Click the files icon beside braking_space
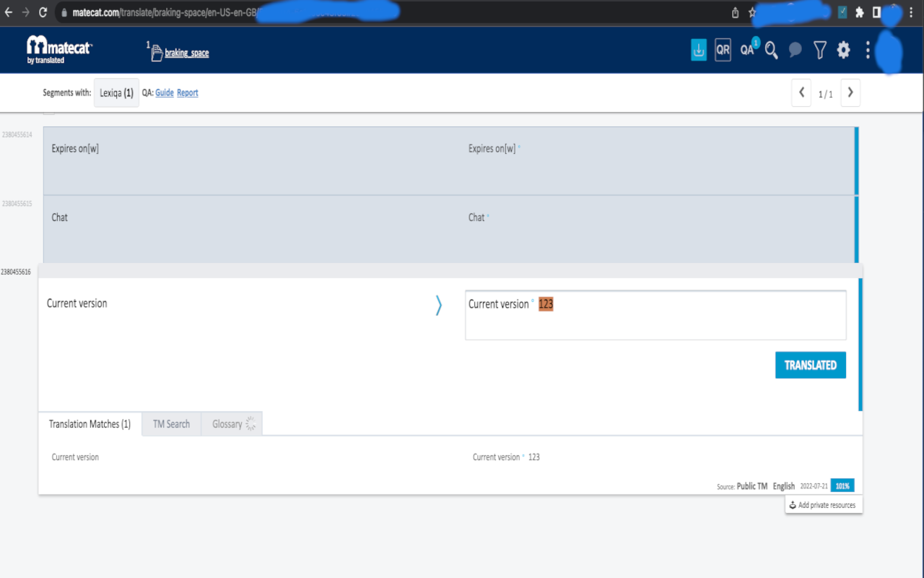Viewport: 924px width, 578px height. click(157, 53)
